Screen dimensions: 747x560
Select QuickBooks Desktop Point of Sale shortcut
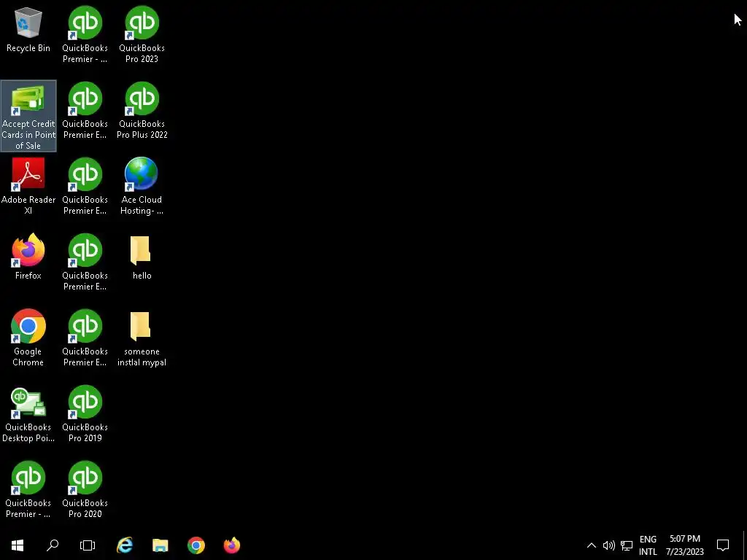28,414
